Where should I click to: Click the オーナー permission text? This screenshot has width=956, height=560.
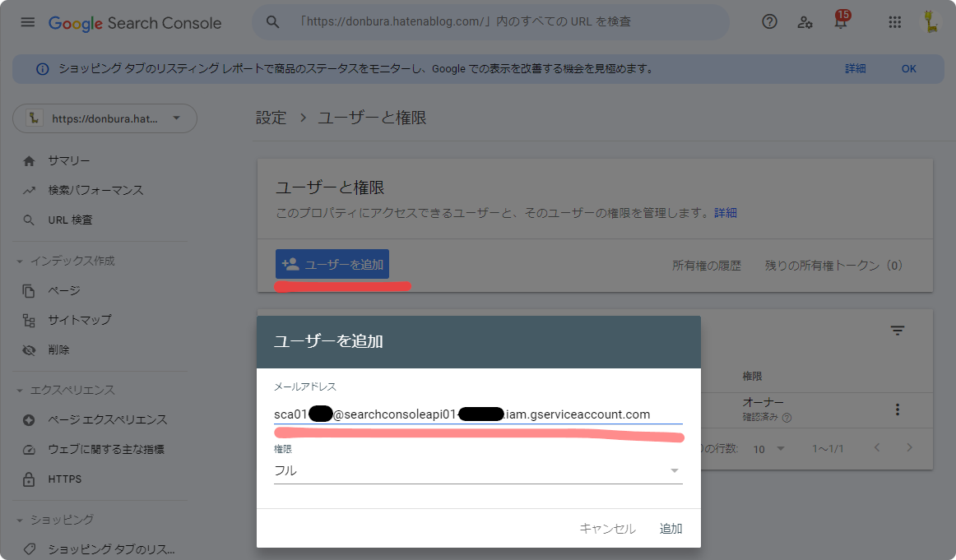point(763,402)
